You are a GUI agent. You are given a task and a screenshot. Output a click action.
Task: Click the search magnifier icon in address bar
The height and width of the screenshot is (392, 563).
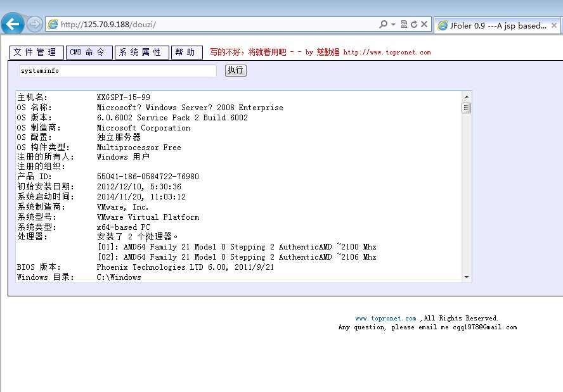point(383,24)
